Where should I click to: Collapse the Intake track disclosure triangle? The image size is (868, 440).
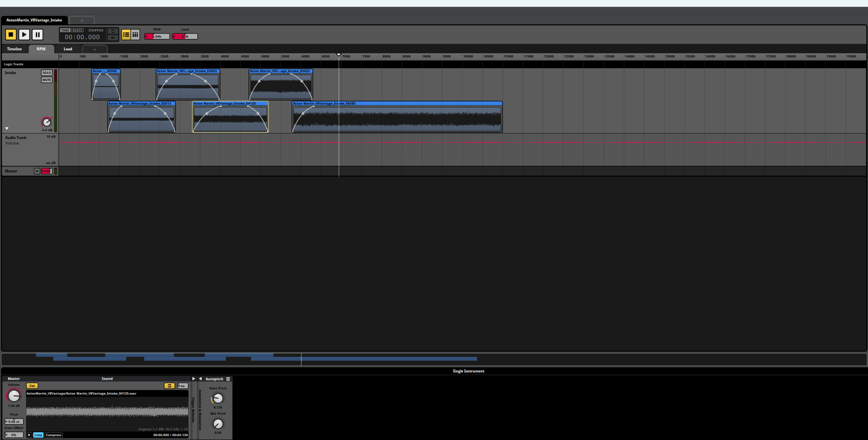click(x=7, y=129)
